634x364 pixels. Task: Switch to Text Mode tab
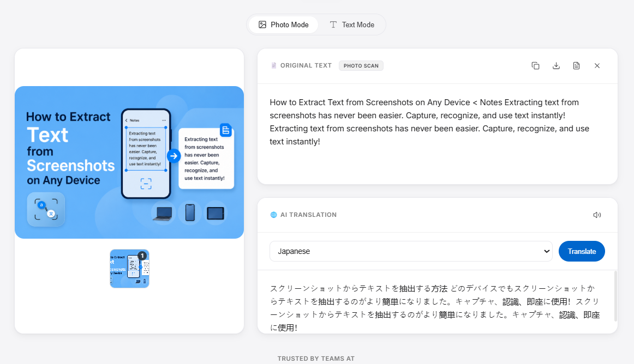(x=352, y=25)
